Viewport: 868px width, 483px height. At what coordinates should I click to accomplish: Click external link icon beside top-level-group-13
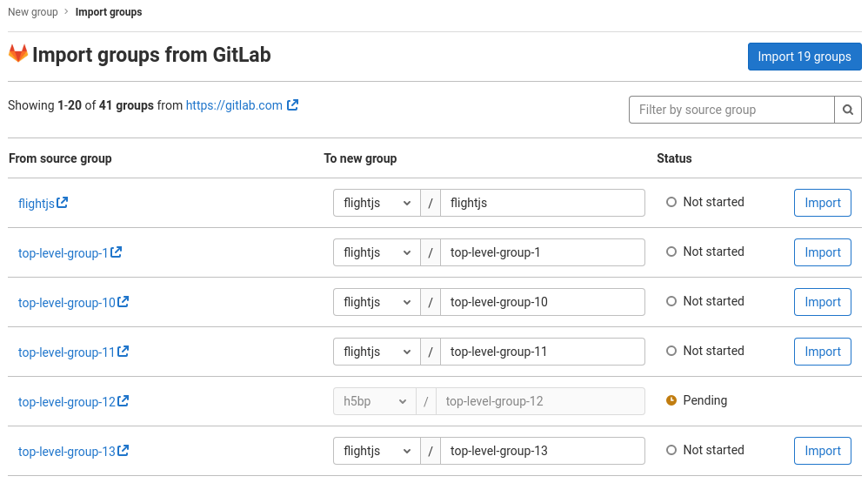[124, 451]
